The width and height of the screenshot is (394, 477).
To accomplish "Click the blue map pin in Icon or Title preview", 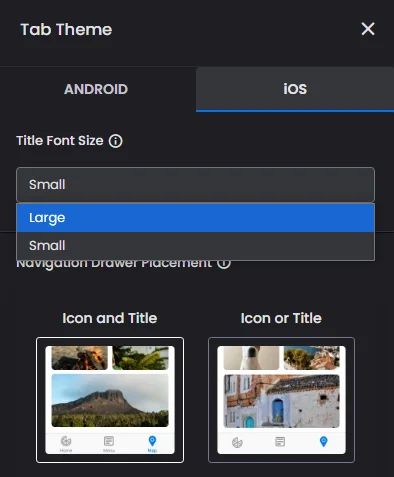I will pyautogui.click(x=323, y=441).
